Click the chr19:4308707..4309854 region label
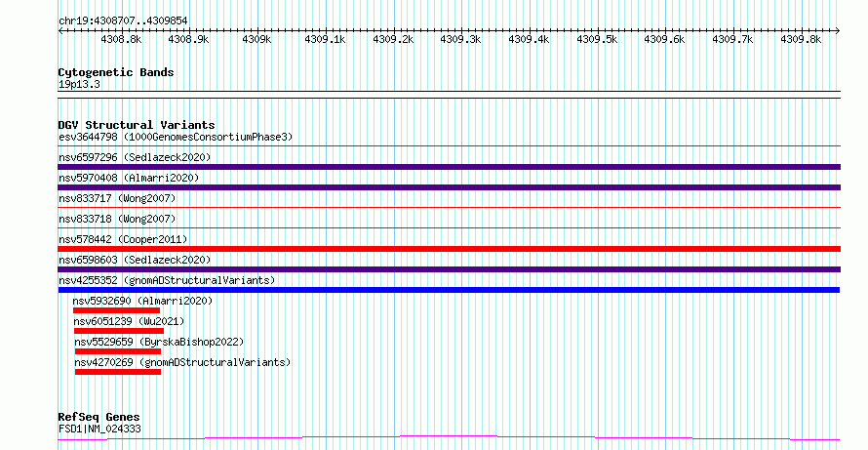Viewport: 868px width, 450px height. pyautogui.click(x=123, y=21)
